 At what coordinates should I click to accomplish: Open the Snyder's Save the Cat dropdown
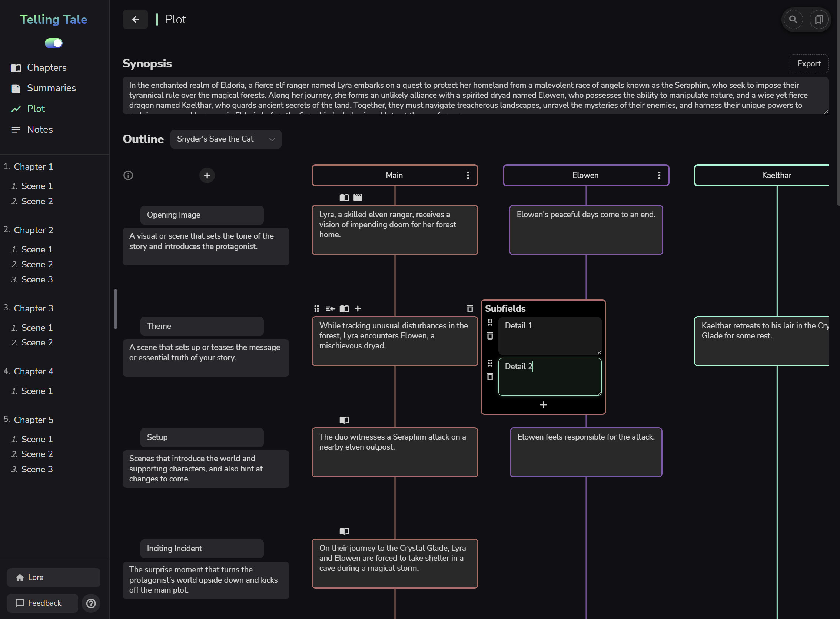[225, 139]
